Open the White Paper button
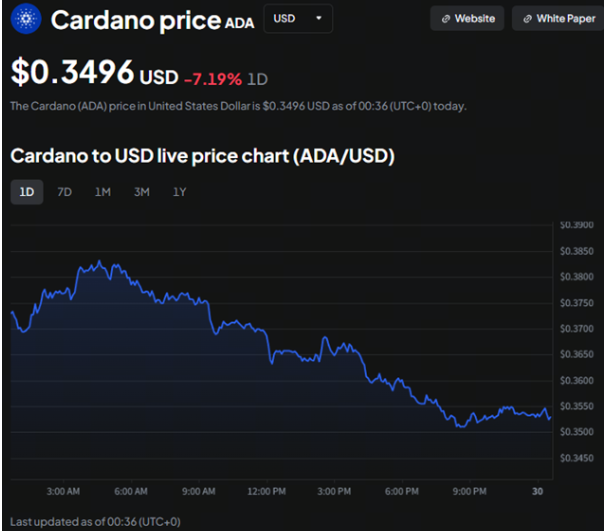Image resolution: width=608 pixels, height=531 pixels. tap(557, 19)
